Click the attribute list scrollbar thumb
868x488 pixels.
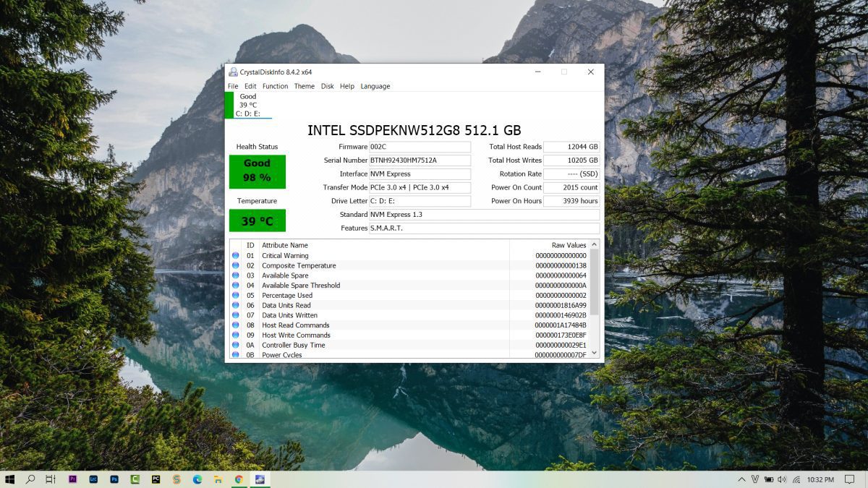[595, 282]
